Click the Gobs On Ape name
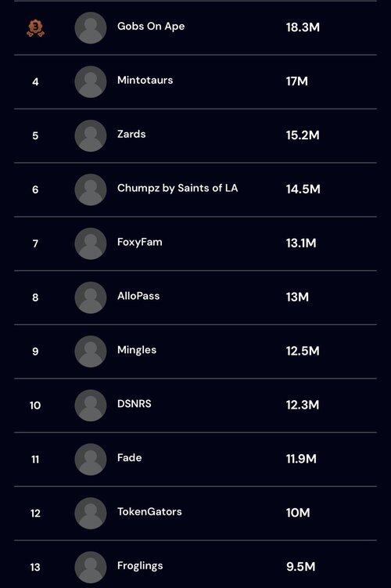The image size is (391, 588). (151, 27)
